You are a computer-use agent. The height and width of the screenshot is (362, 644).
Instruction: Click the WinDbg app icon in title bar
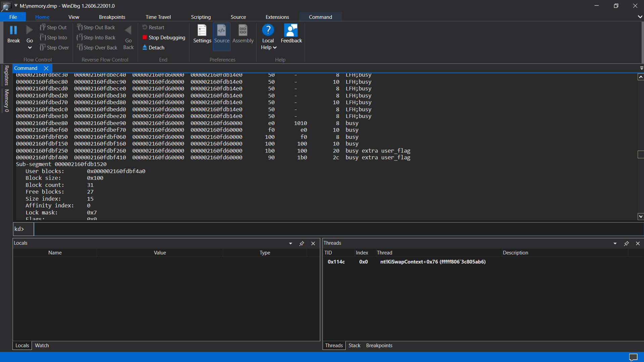(6, 6)
